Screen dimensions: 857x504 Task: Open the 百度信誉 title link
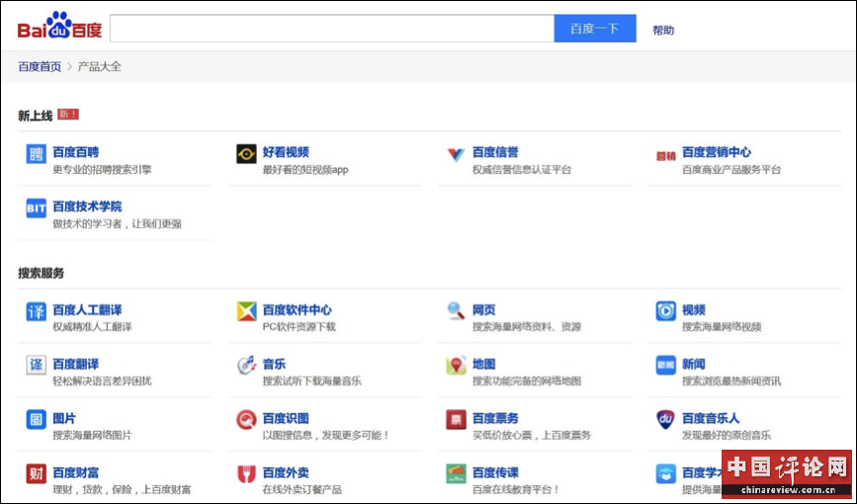(495, 152)
